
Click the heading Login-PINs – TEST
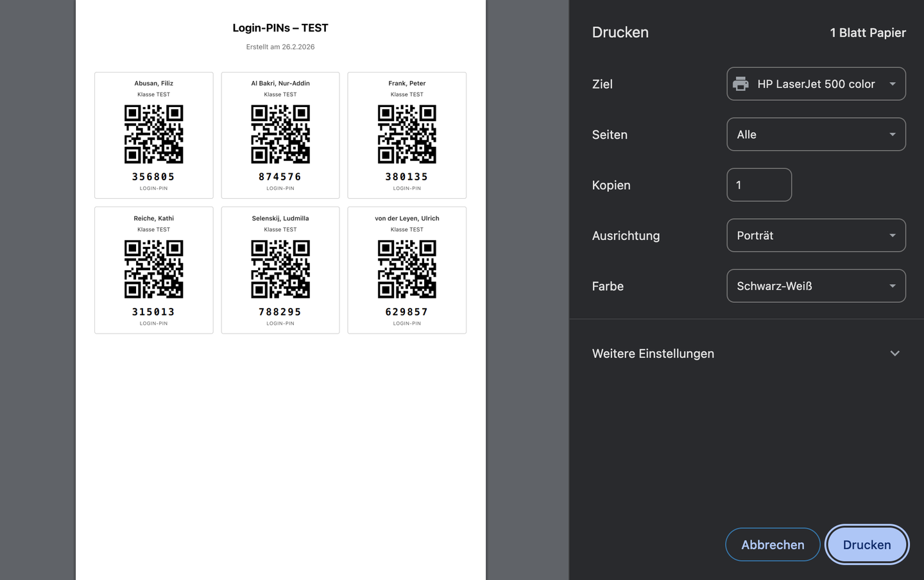pyautogui.click(x=280, y=28)
